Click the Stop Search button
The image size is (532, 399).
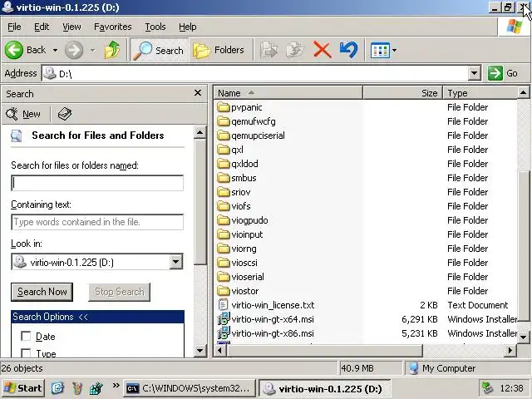tap(119, 292)
